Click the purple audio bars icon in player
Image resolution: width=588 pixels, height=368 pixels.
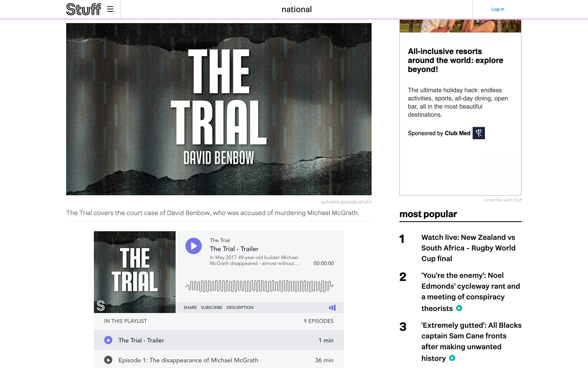coord(332,308)
